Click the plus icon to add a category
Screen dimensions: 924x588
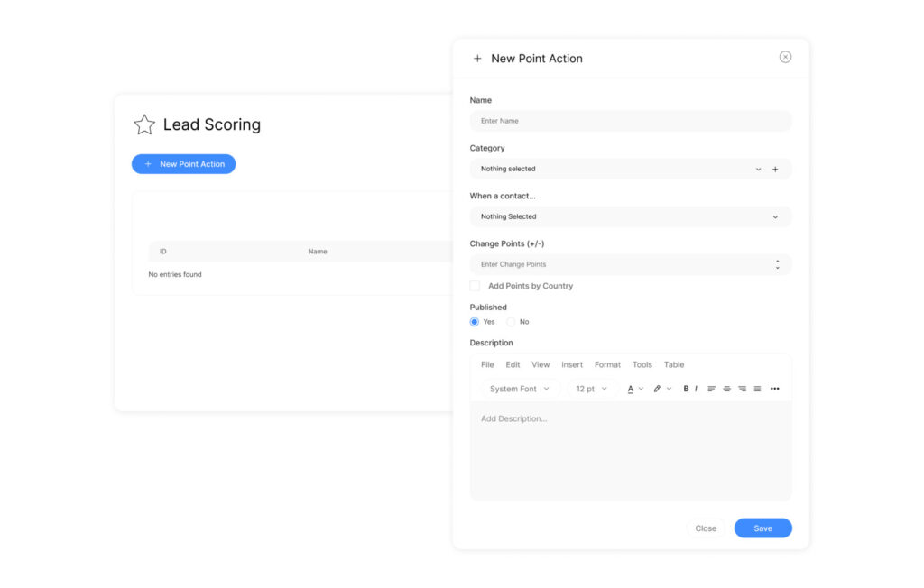(x=775, y=169)
